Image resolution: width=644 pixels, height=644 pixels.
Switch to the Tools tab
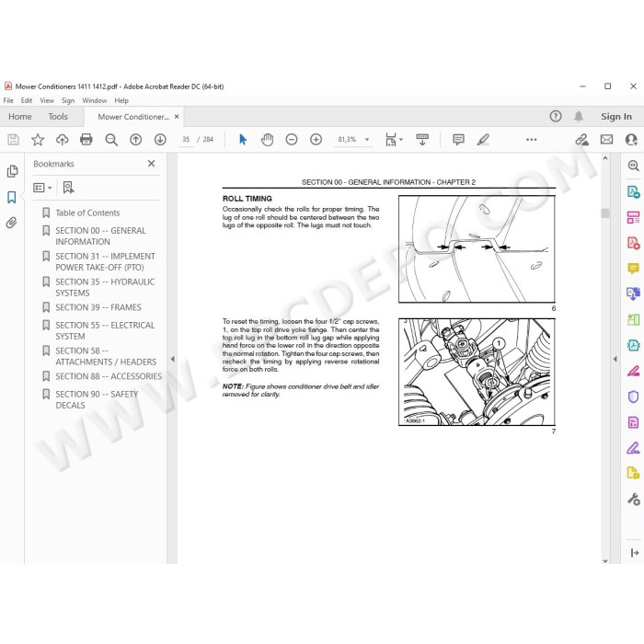tap(58, 117)
